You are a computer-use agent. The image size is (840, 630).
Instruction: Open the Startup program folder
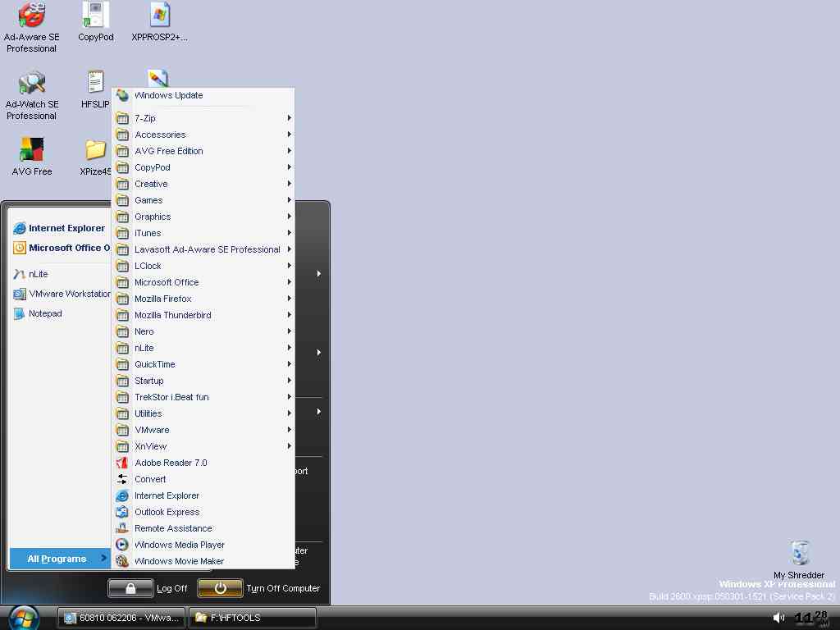203,381
